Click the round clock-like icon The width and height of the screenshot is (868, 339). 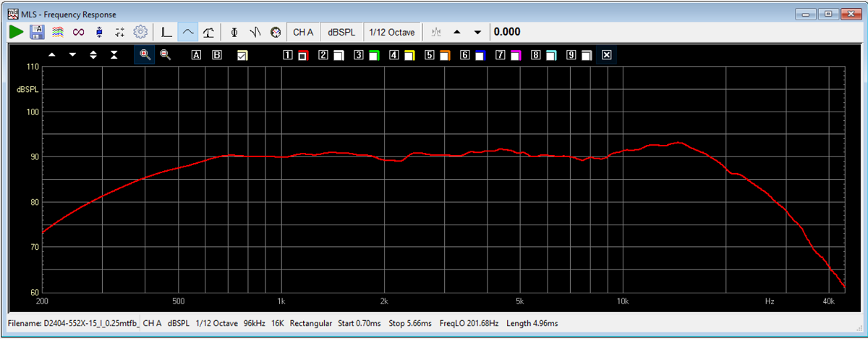(x=275, y=32)
